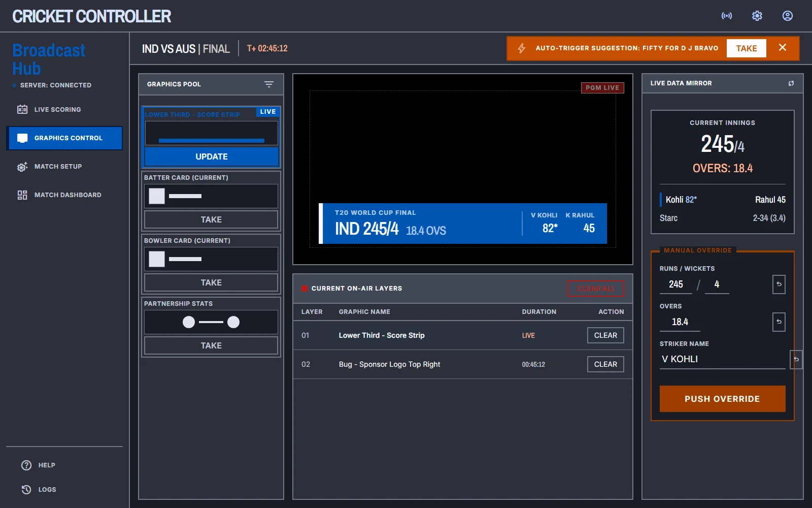The height and width of the screenshot is (508, 812).
Task: Select Lower Third Score Strip thumbnail preview
Action: (212, 133)
